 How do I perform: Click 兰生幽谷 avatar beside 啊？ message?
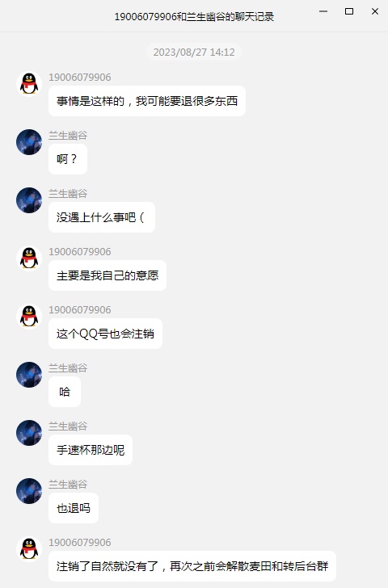29,142
